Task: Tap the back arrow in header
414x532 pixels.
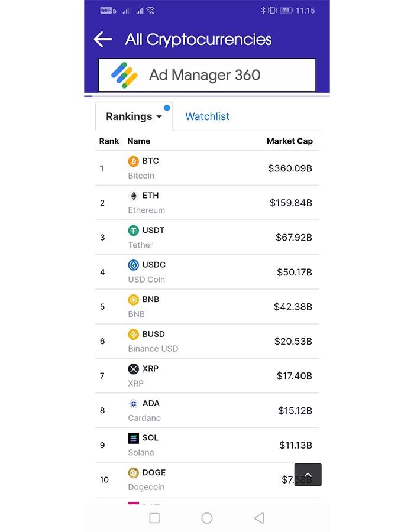Action: [103, 40]
